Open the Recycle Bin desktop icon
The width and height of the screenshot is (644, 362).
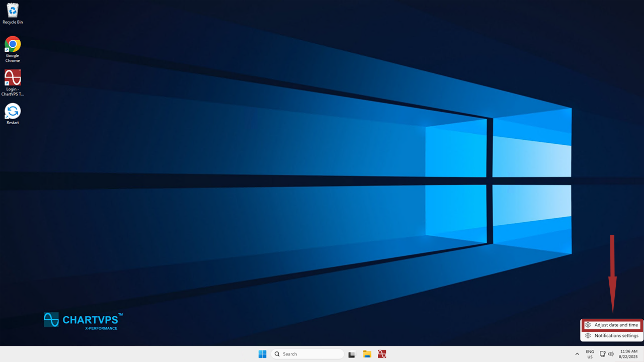13,13
